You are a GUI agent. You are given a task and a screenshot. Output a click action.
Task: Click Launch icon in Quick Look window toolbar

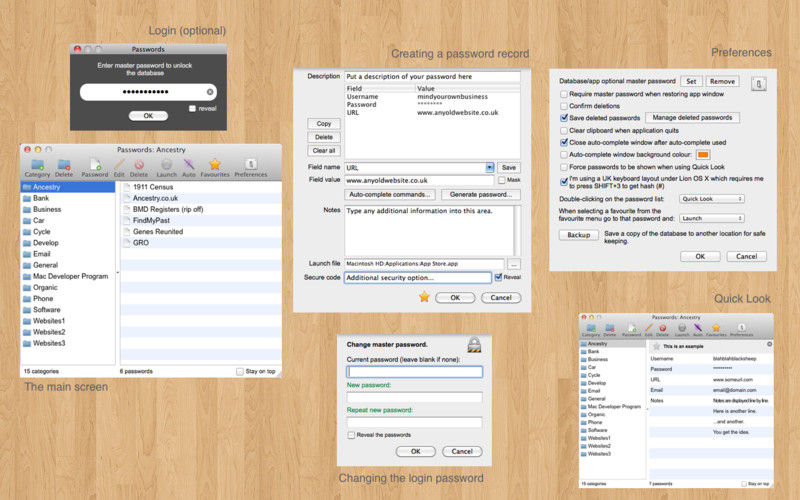point(682,328)
